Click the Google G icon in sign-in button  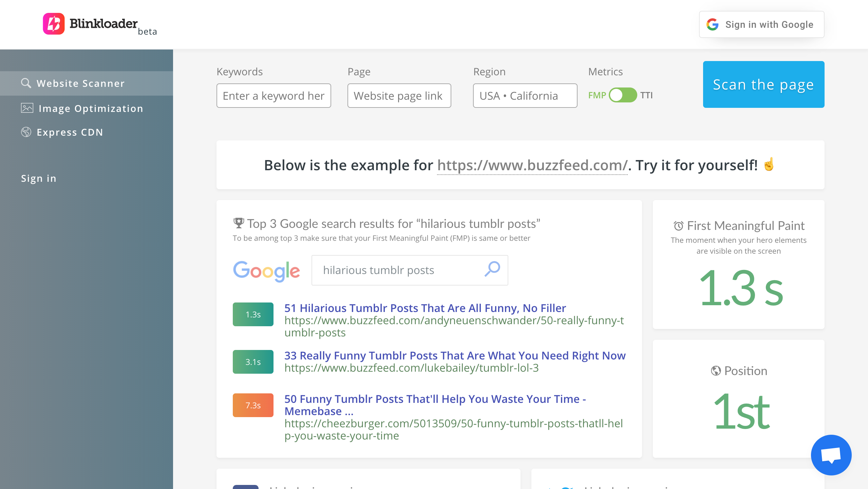coord(713,24)
